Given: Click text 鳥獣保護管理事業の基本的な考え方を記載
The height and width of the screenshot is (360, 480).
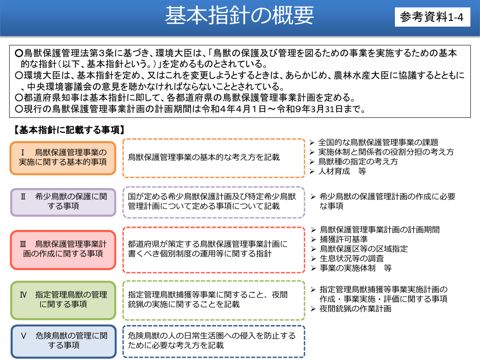Looking at the screenshot, I should coord(204,158).
